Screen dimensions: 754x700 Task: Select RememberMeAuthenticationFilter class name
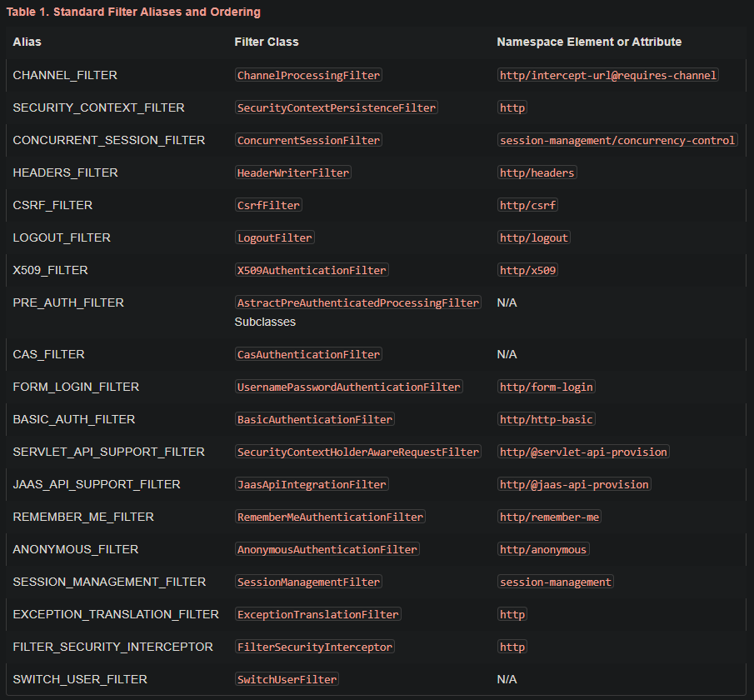click(330, 517)
